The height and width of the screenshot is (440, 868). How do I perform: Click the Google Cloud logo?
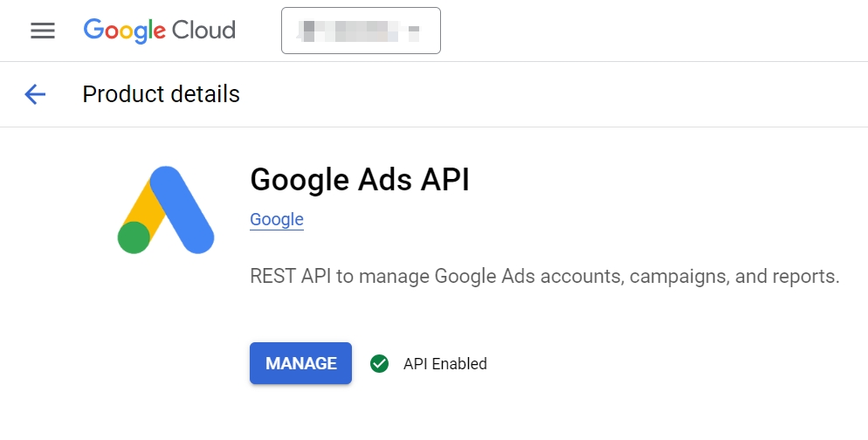160,30
